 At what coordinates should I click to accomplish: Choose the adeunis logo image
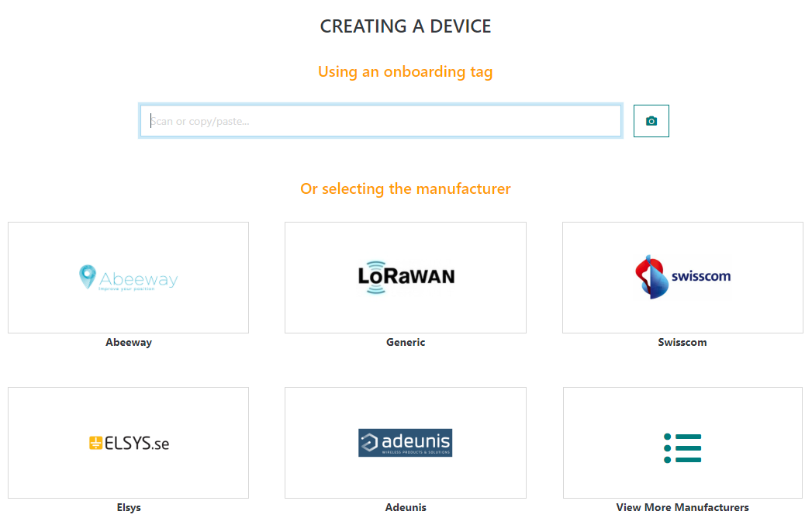(x=405, y=443)
